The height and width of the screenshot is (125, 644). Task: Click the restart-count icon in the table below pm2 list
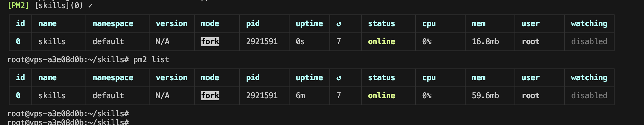[x=339, y=78]
